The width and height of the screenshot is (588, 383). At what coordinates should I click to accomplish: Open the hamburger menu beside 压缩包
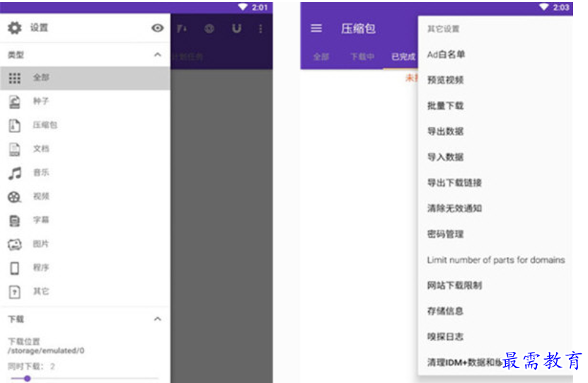[x=316, y=28]
